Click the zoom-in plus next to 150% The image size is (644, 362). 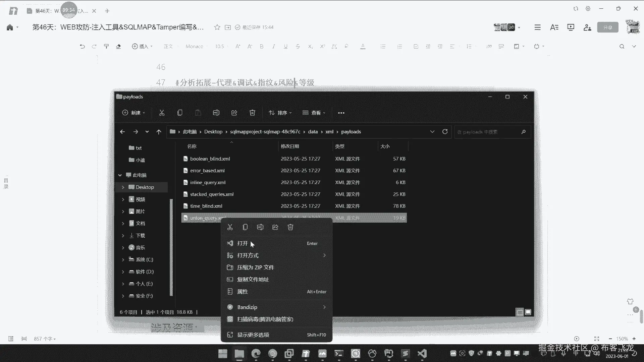click(x=634, y=339)
